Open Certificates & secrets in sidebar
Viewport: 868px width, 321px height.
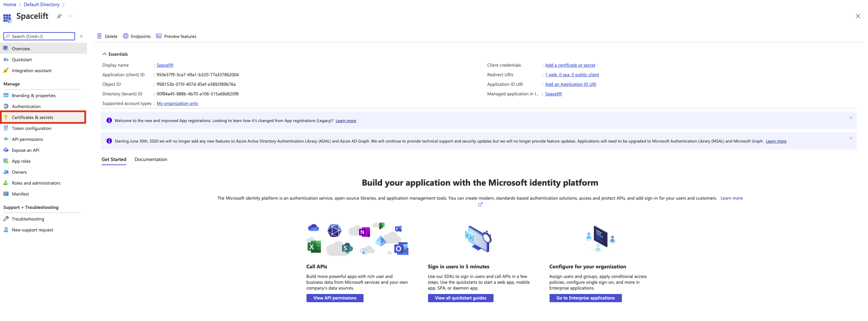[x=32, y=117]
